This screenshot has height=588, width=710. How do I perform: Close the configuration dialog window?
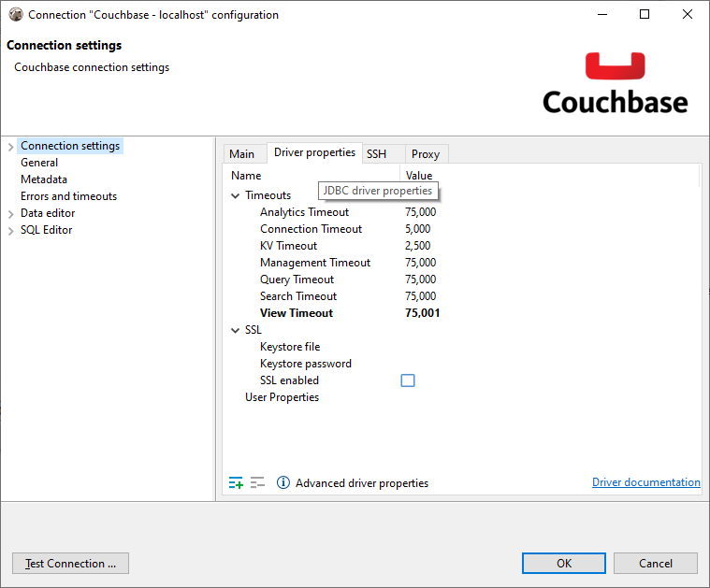[687, 14]
